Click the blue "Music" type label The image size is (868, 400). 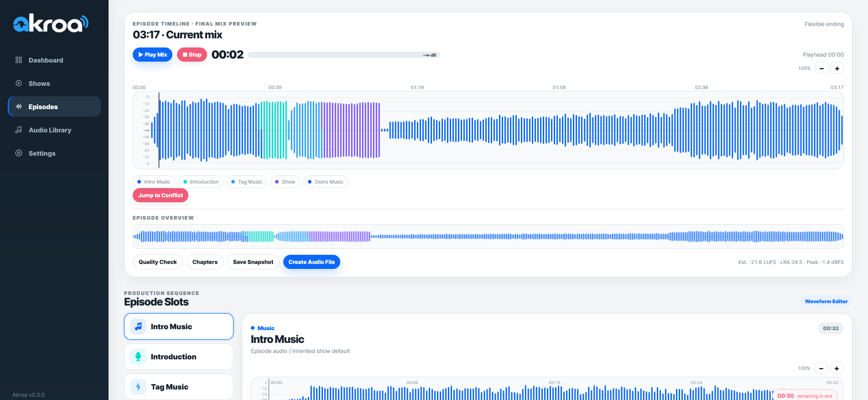pos(266,328)
